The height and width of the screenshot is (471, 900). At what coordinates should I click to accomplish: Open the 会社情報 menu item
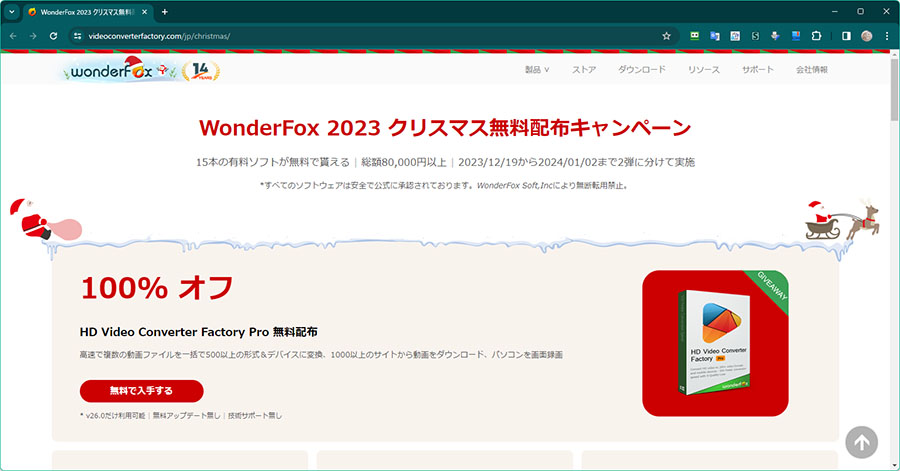click(812, 69)
